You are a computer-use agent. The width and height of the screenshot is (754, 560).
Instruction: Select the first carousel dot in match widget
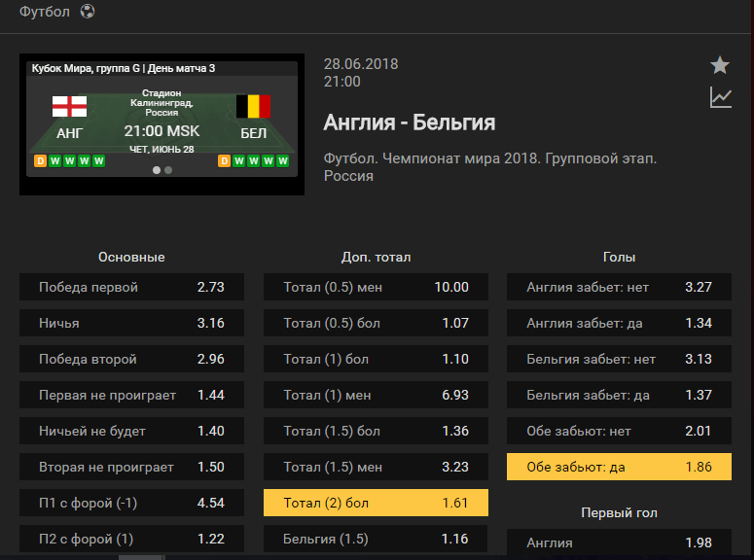[x=157, y=170]
